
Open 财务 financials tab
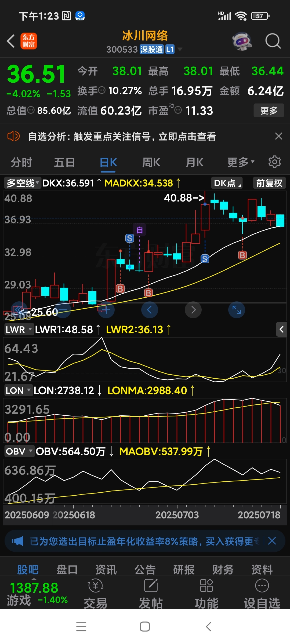tap(223, 569)
